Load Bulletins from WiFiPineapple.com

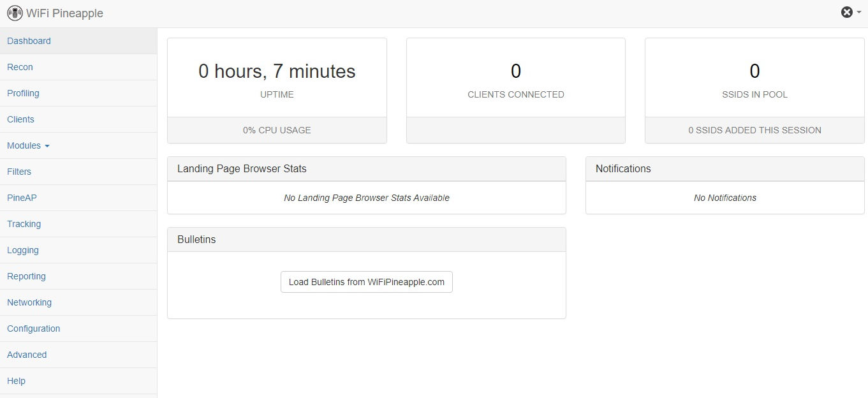click(367, 282)
